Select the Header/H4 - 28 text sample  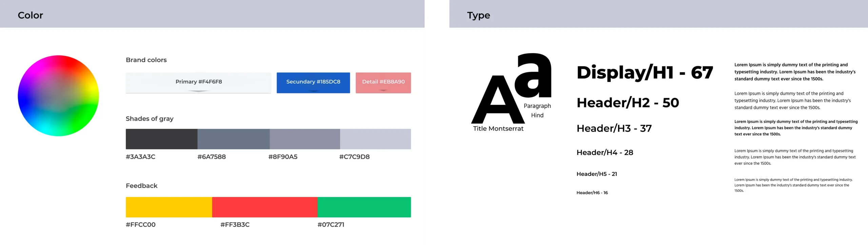pyautogui.click(x=605, y=152)
